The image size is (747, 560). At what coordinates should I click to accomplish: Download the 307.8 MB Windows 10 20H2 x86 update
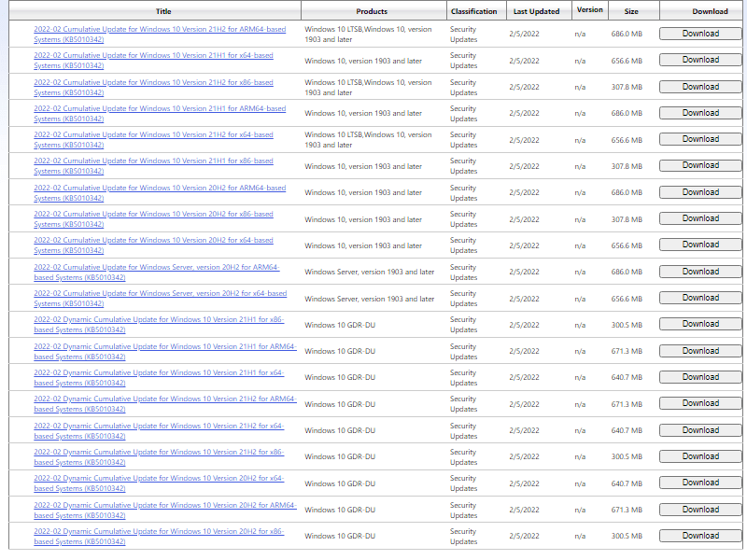tap(700, 218)
